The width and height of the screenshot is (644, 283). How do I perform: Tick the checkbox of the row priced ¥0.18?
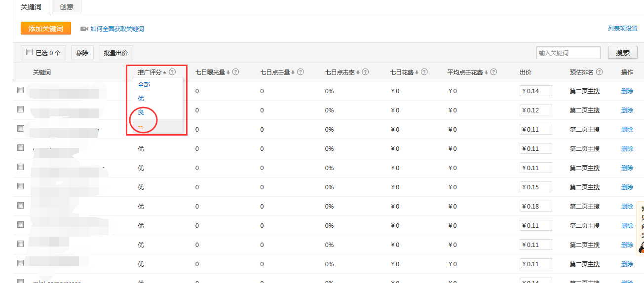click(x=20, y=206)
